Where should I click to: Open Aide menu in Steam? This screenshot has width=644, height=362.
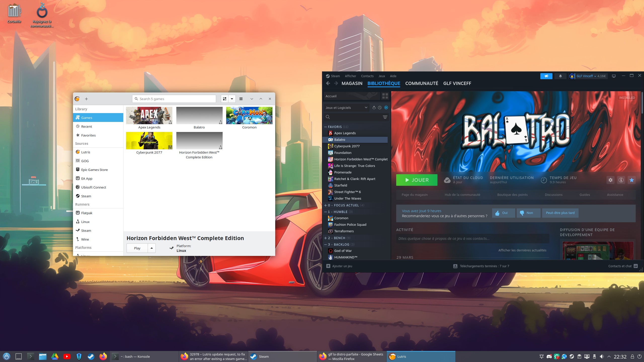point(393,76)
